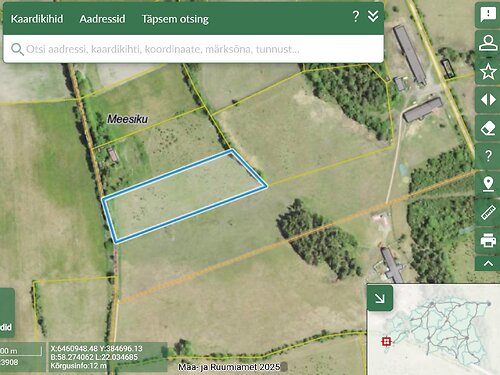This screenshot has height=375, width=500.
Task: Switch to Täpsem otsing tab
Action: 175,19
